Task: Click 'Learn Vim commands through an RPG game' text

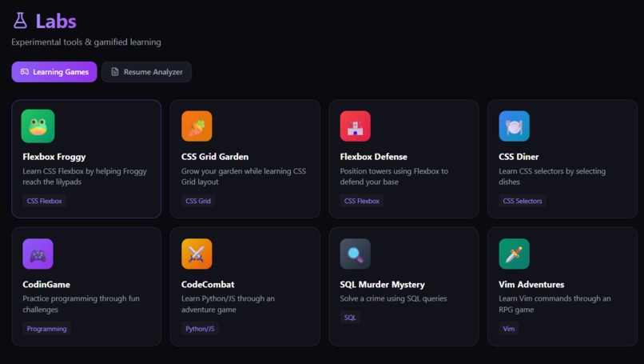Action: coord(555,304)
